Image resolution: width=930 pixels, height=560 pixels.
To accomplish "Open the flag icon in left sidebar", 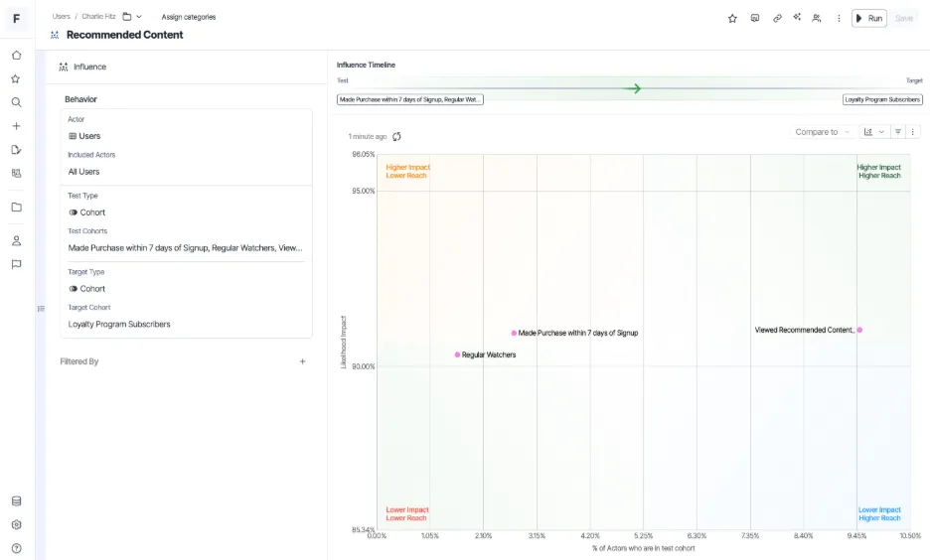I will 17,264.
